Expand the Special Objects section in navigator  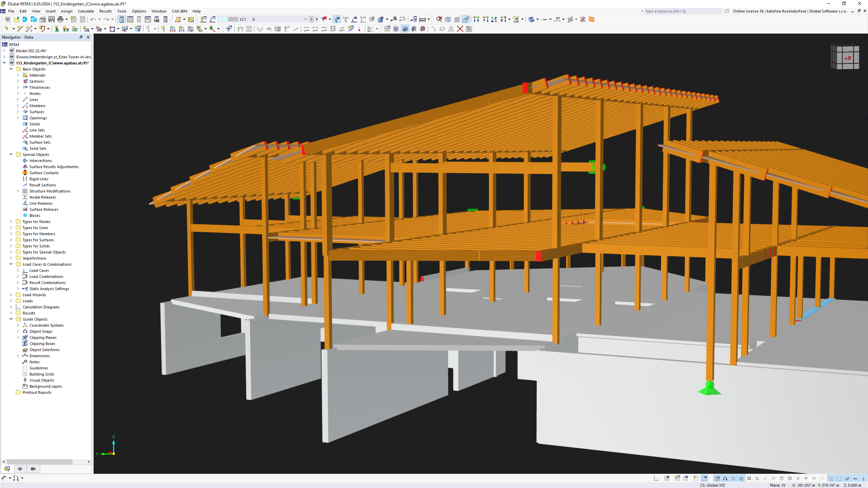click(x=11, y=154)
